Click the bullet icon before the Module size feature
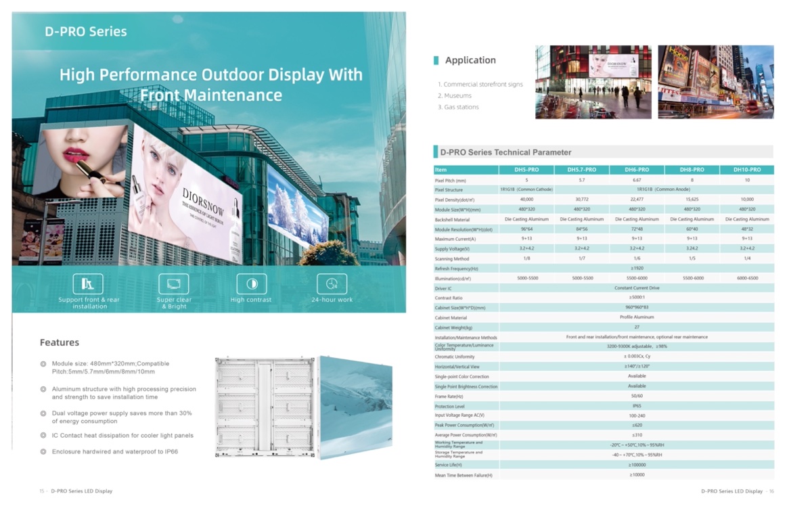Screen dimensions: 812x521 43,364
